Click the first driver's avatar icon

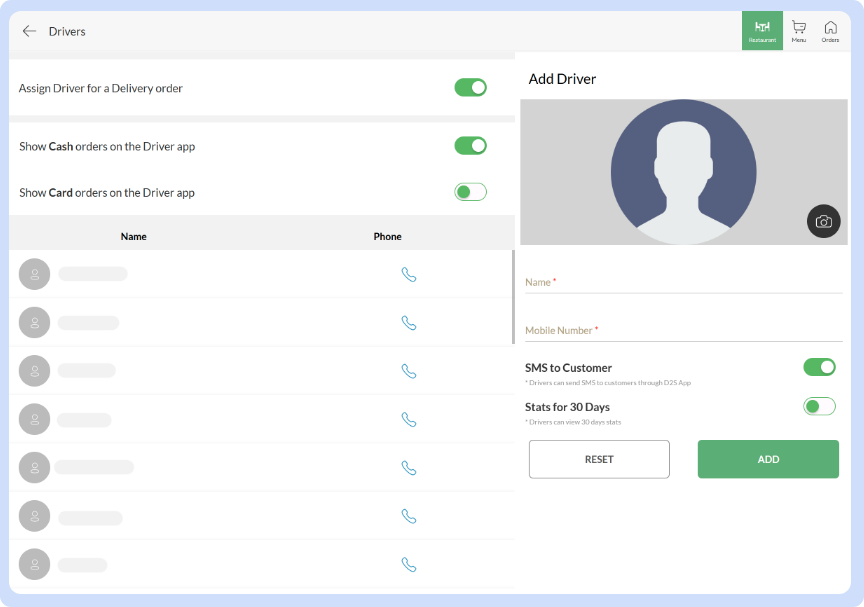point(34,274)
